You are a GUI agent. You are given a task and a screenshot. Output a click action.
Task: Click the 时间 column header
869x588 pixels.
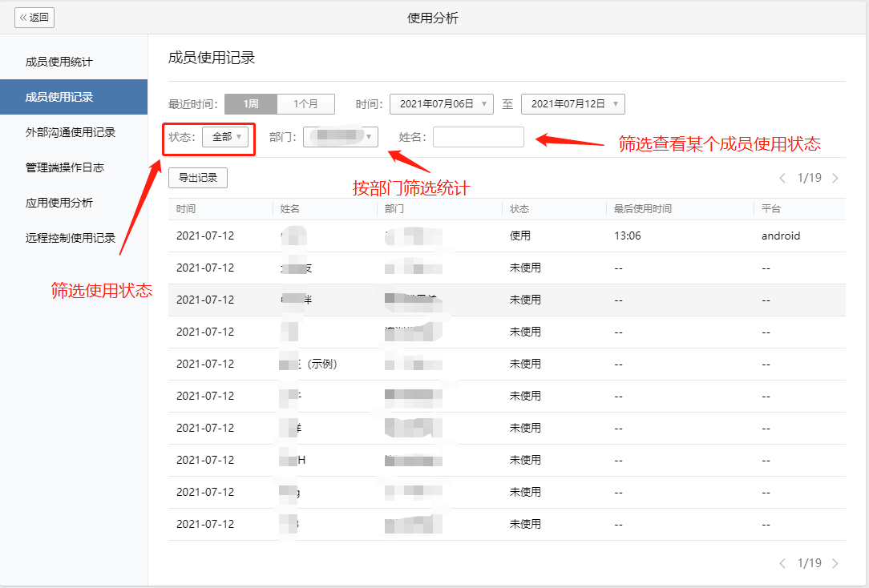[186, 209]
